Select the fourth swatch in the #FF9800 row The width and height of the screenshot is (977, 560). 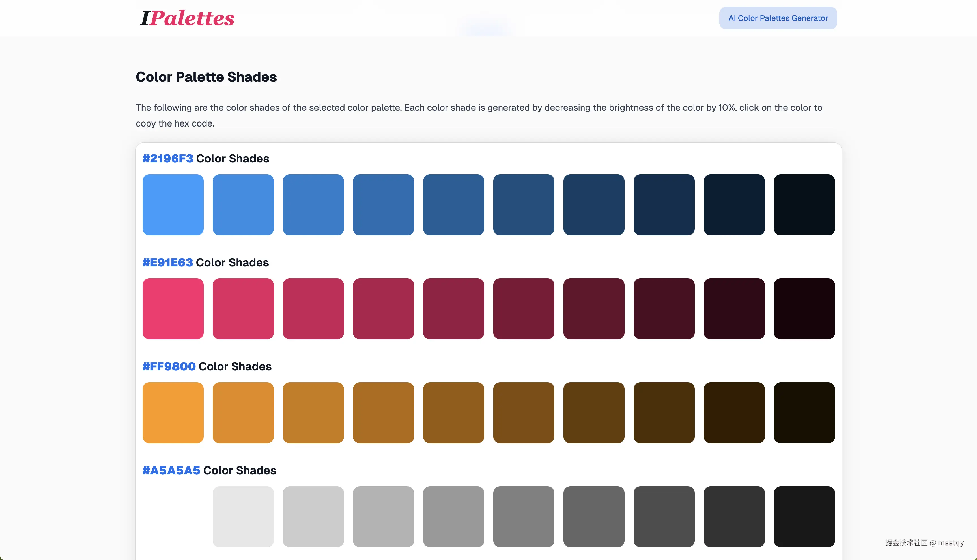tap(383, 412)
